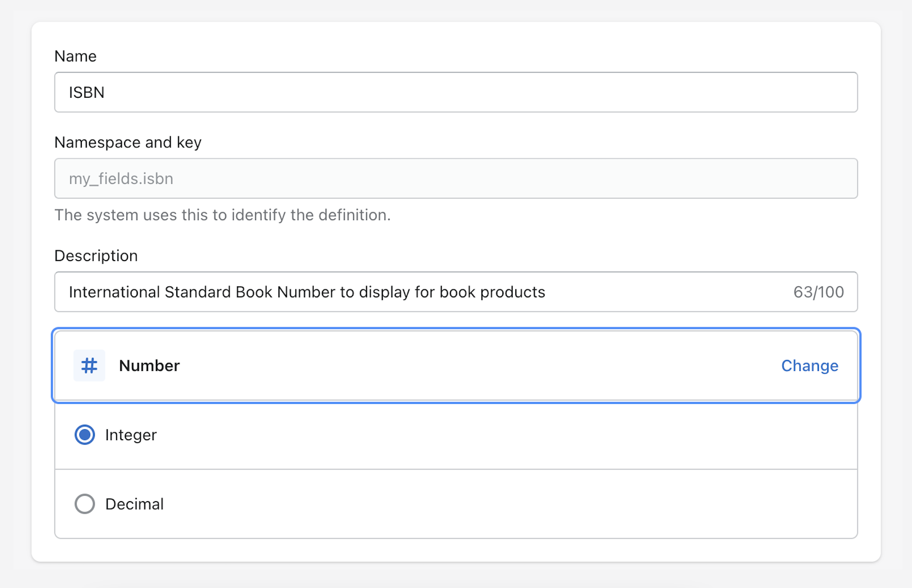The width and height of the screenshot is (912, 588).
Task: Click the Decimal option label text
Action: click(x=134, y=504)
